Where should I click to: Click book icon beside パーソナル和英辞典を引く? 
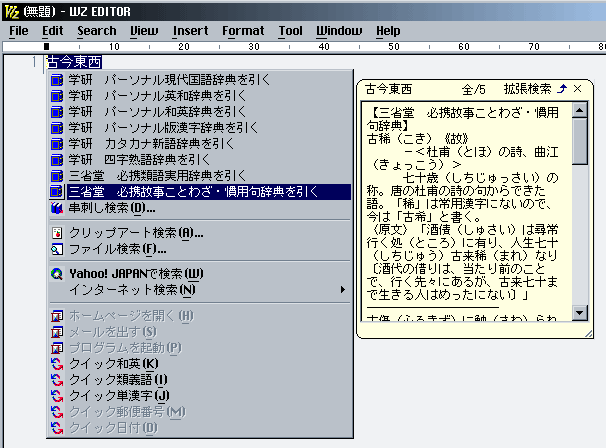[57, 112]
